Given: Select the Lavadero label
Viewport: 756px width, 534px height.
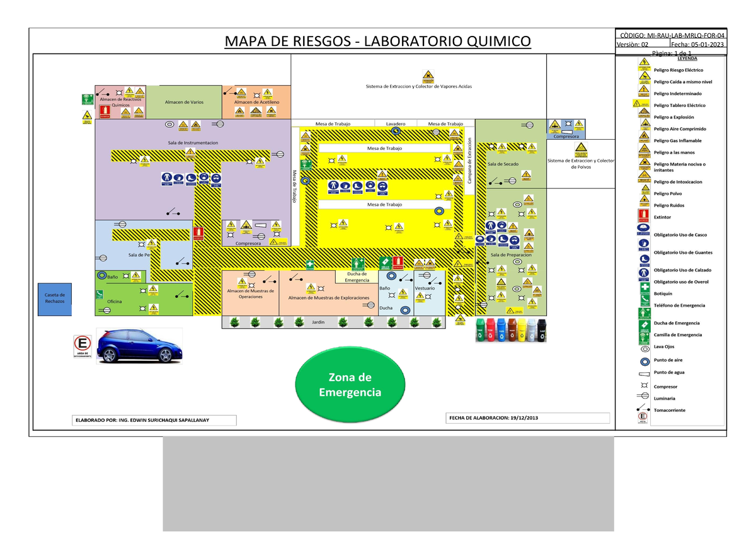Looking at the screenshot, I should click(394, 124).
